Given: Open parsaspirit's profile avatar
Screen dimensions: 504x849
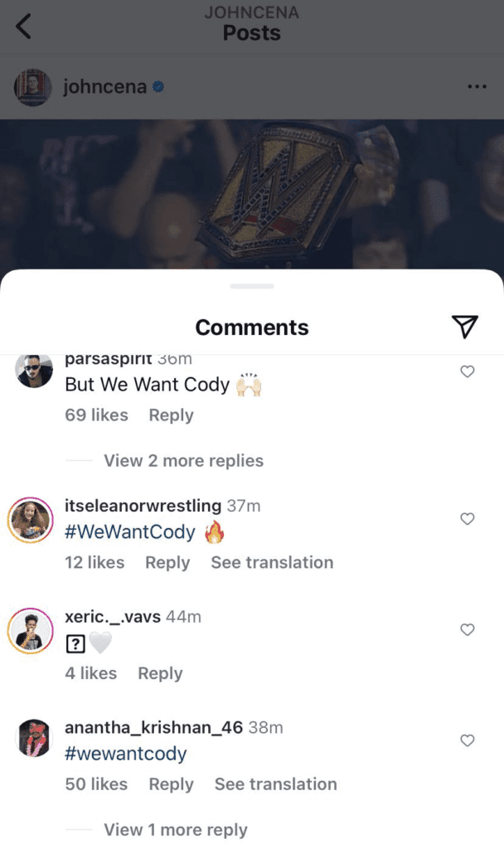Looking at the screenshot, I should (34, 371).
